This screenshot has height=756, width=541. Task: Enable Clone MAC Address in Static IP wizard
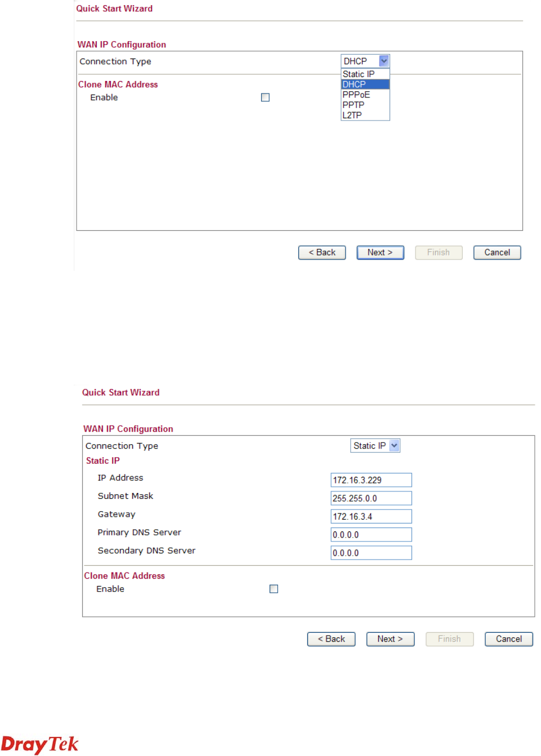pyautogui.click(x=274, y=589)
